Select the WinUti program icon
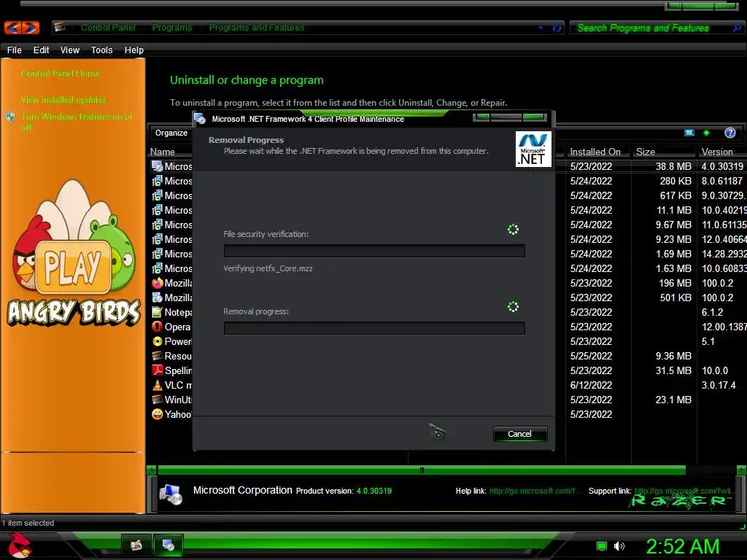 tap(158, 400)
